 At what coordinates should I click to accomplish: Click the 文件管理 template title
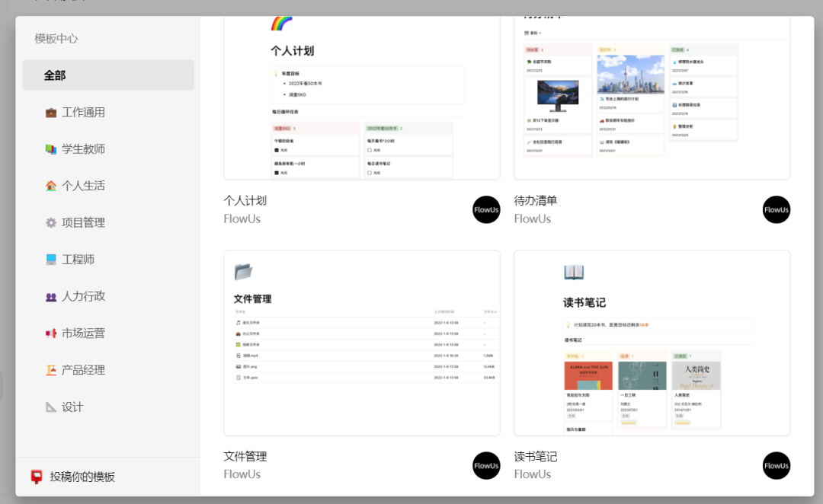245,456
